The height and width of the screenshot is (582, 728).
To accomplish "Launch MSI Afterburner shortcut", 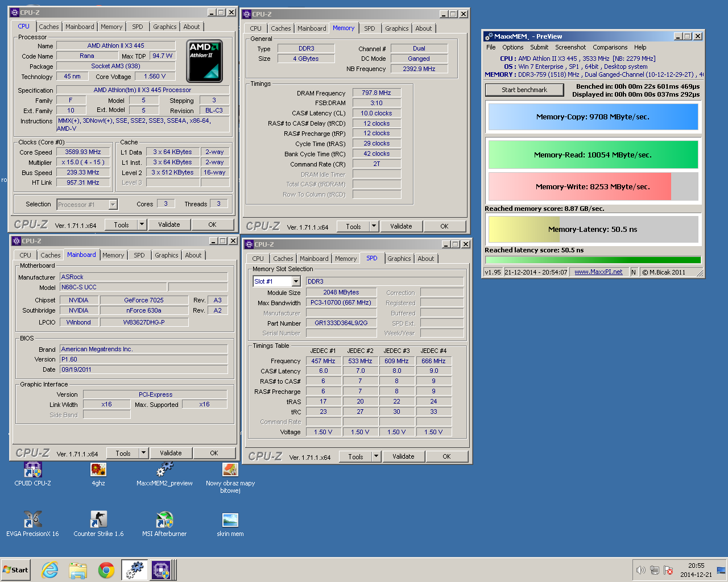I will [x=164, y=523].
